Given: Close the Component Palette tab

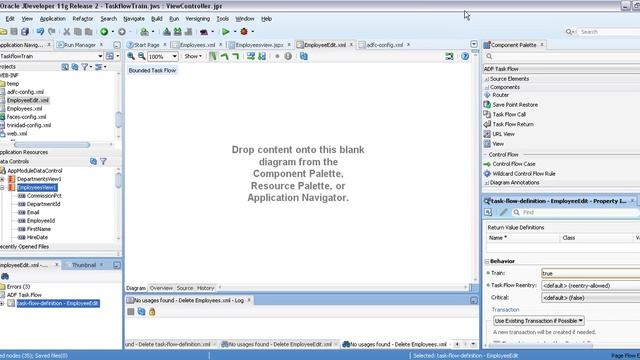Looking at the screenshot, I should point(542,44).
